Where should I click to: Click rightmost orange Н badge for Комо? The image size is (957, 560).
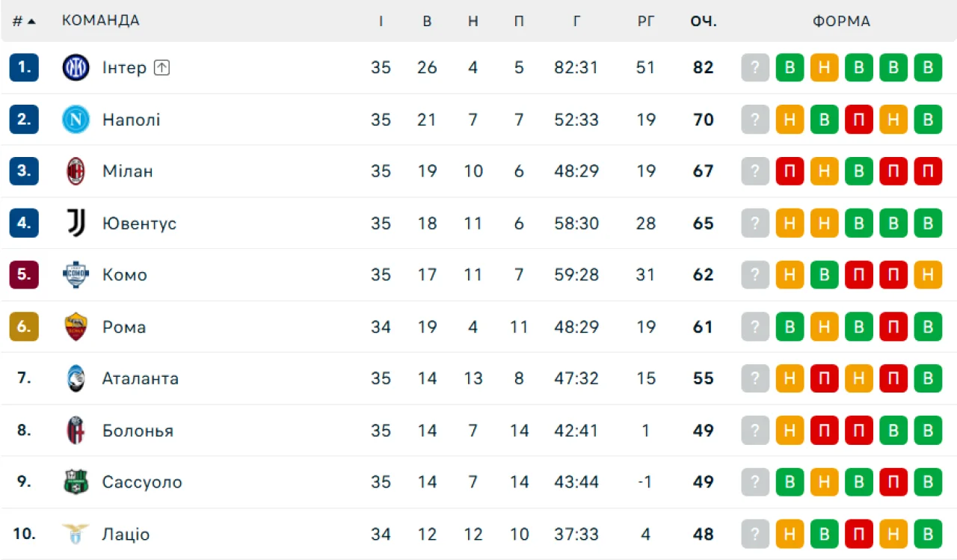[x=928, y=275]
